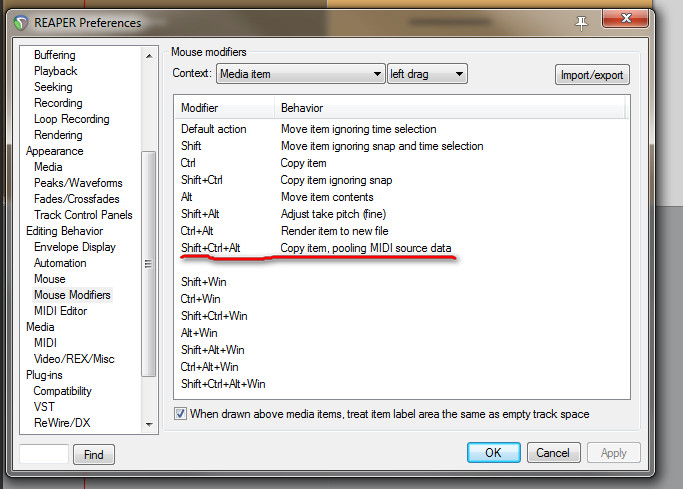
Task: Select VST in the category tree
Action: pyautogui.click(x=44, y=407)
